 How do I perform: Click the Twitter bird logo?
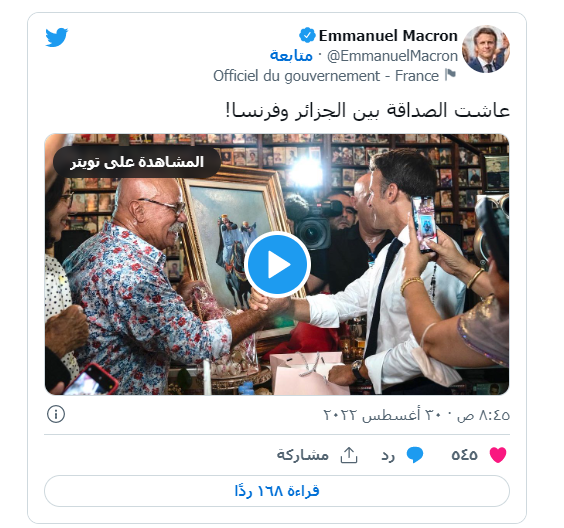coord(56,37)
